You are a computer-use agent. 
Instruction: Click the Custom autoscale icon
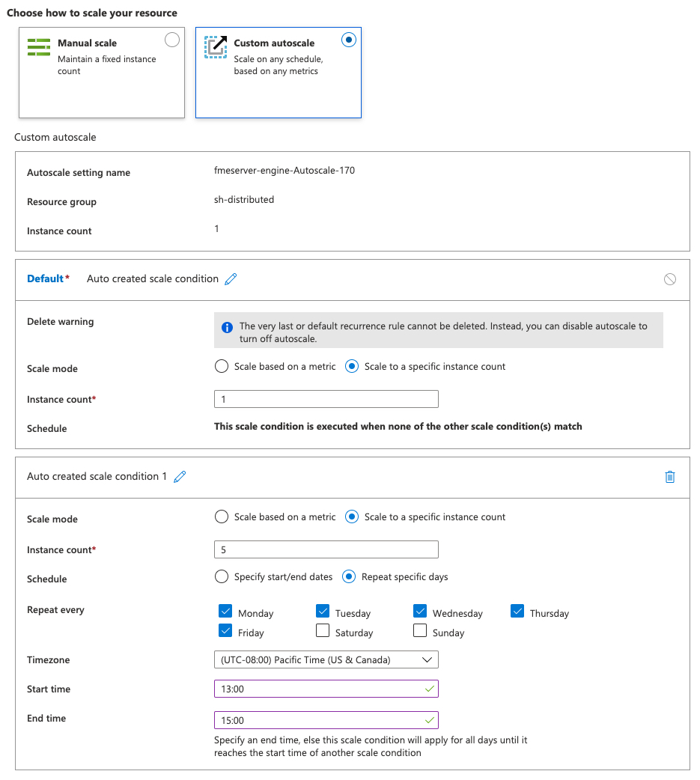216,47
